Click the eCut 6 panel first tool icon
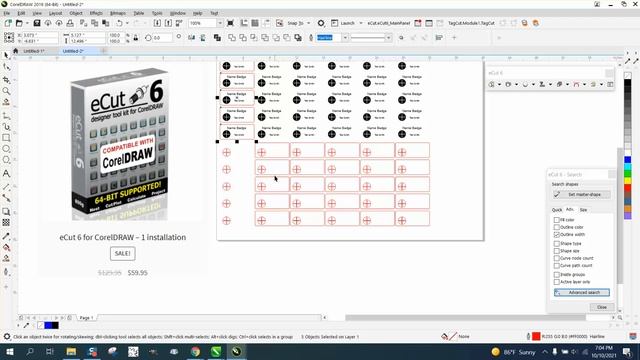 click(491, 84)
